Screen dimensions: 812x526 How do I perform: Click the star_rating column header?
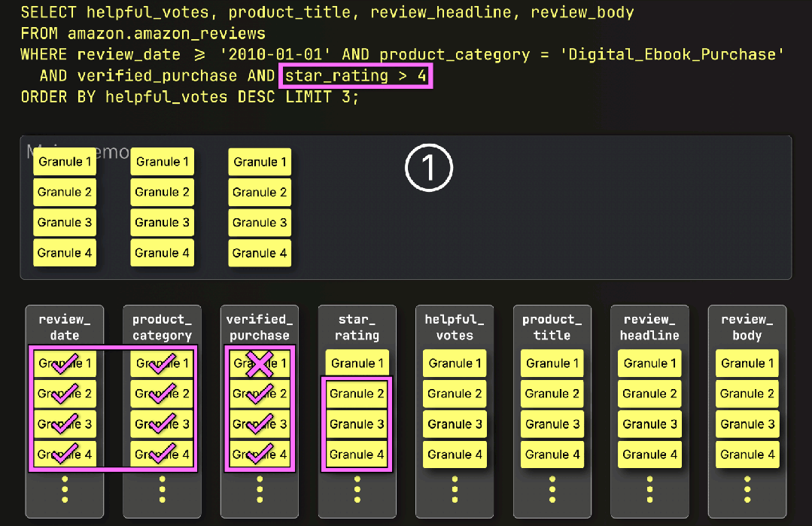point(357,327)
